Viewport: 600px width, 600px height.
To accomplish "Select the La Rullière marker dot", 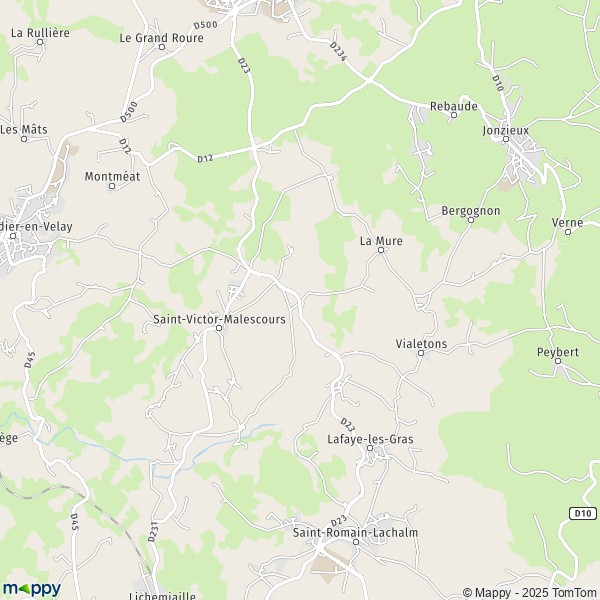I will click(x=40, y=42).
